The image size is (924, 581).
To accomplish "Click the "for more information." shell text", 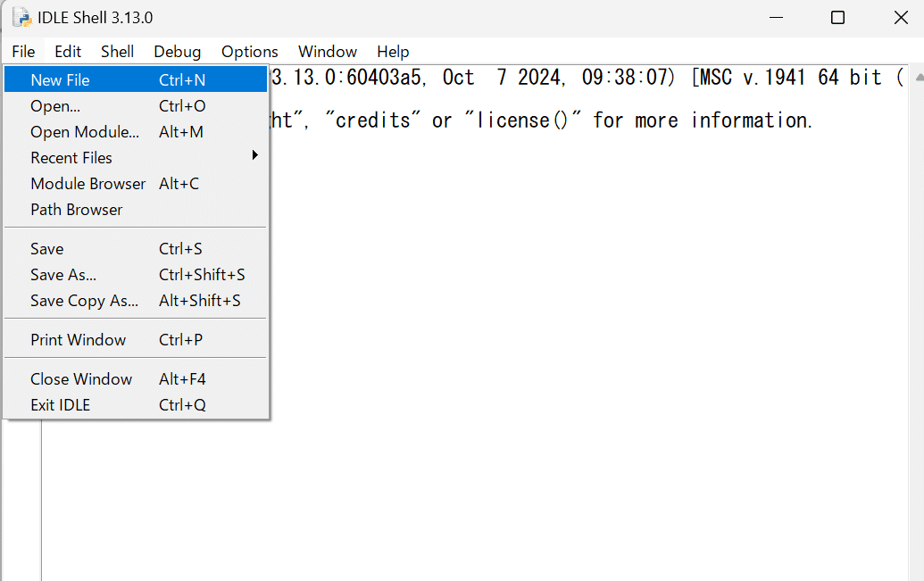I will point(703,120).
